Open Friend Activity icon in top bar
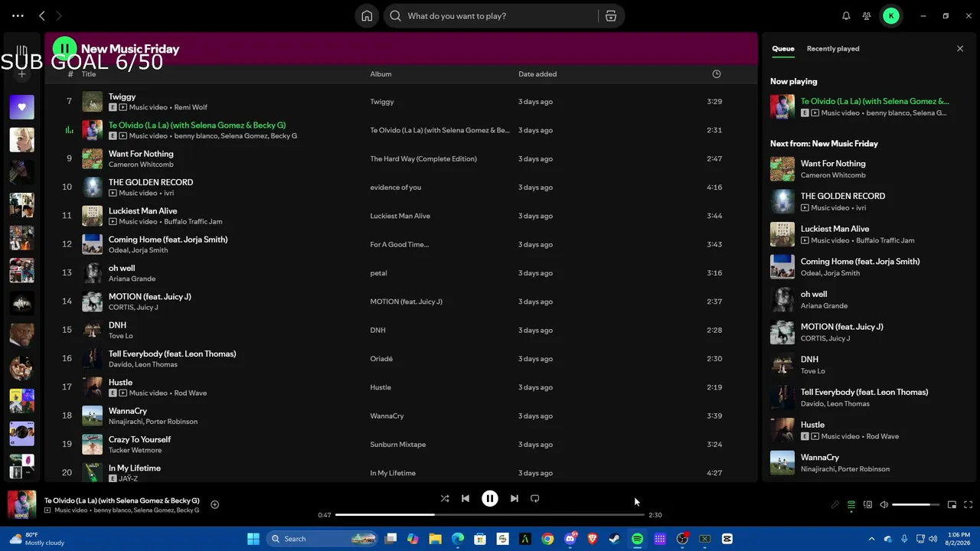The width and height of the screenshot is (980, 551). point(867,16)
